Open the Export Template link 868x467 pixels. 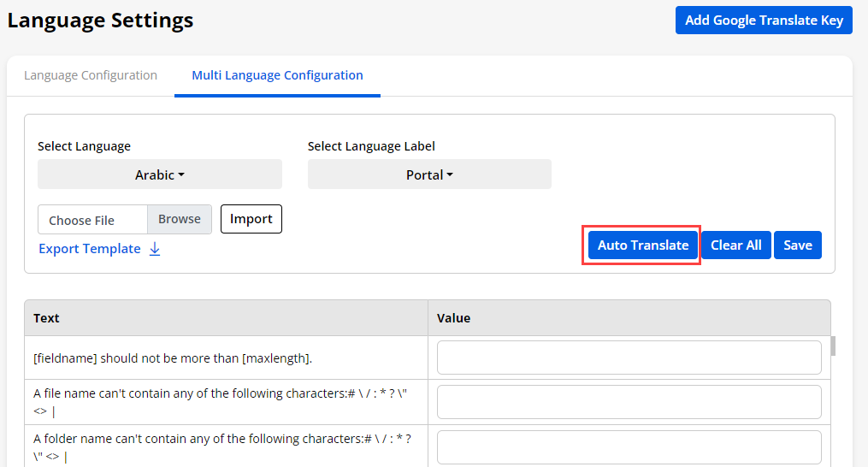coord(90,249)
